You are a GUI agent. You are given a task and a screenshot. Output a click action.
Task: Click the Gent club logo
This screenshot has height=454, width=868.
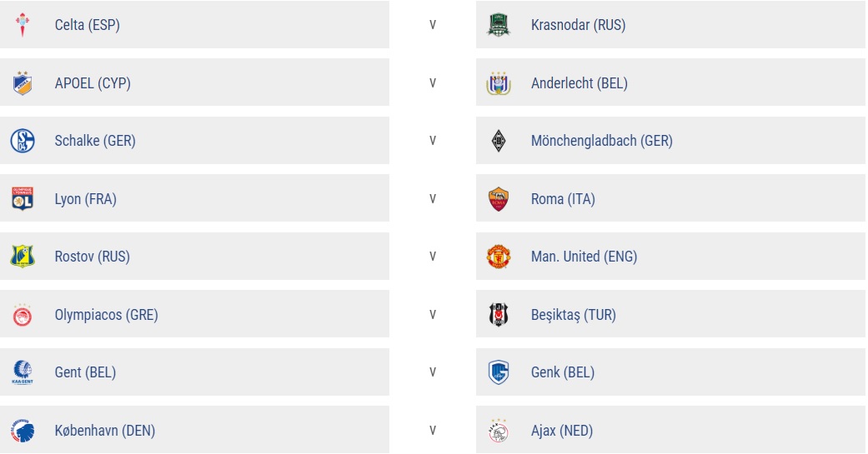coord(23,372)
